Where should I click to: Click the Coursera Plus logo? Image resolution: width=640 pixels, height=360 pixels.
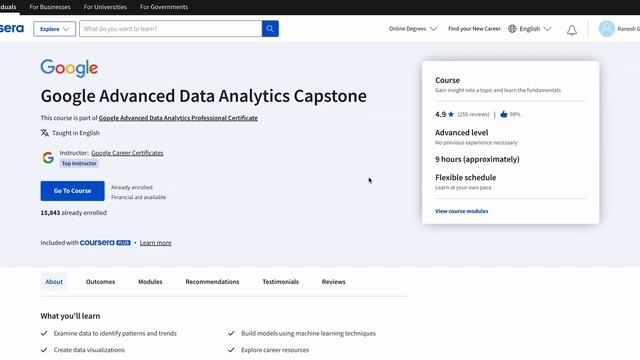click(105, 242)
